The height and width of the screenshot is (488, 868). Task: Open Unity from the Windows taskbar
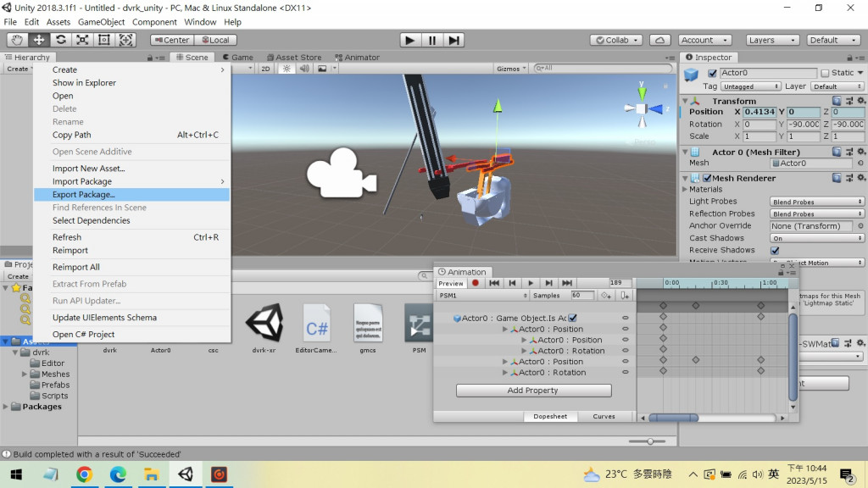click(186, 474)
